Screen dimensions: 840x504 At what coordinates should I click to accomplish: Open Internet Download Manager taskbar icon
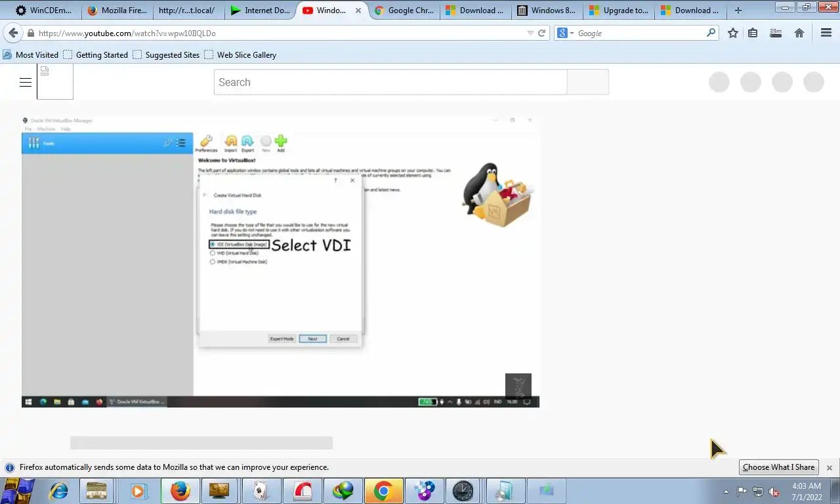pos(343,490)
